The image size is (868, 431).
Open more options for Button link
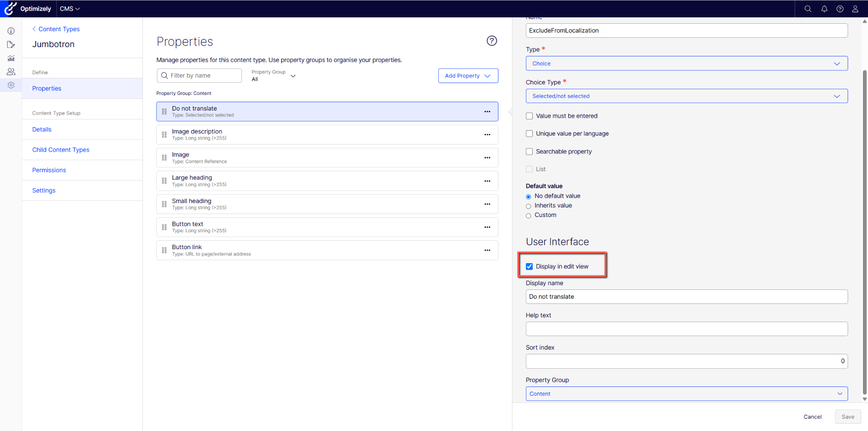click(487, 250)
